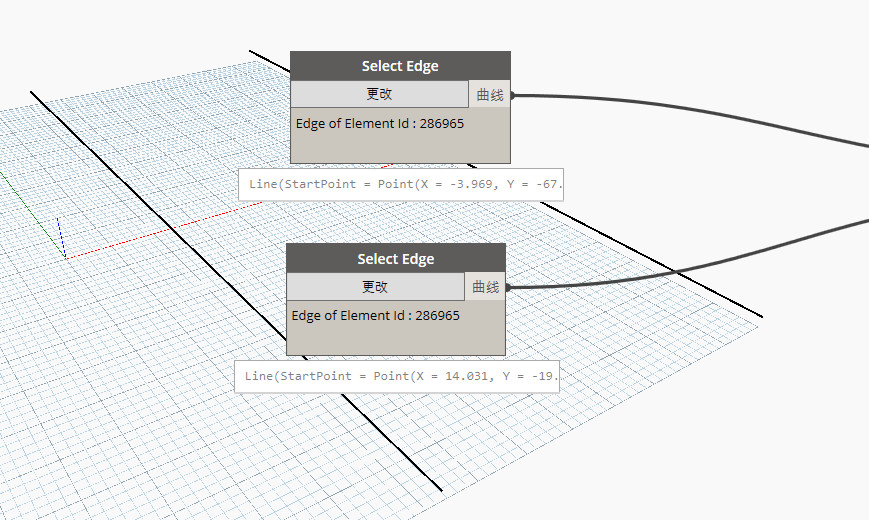Viewport: 869px width, 520px height.
Task: Click the blue dashed Z axis line
Action: [x=60, y=235]
